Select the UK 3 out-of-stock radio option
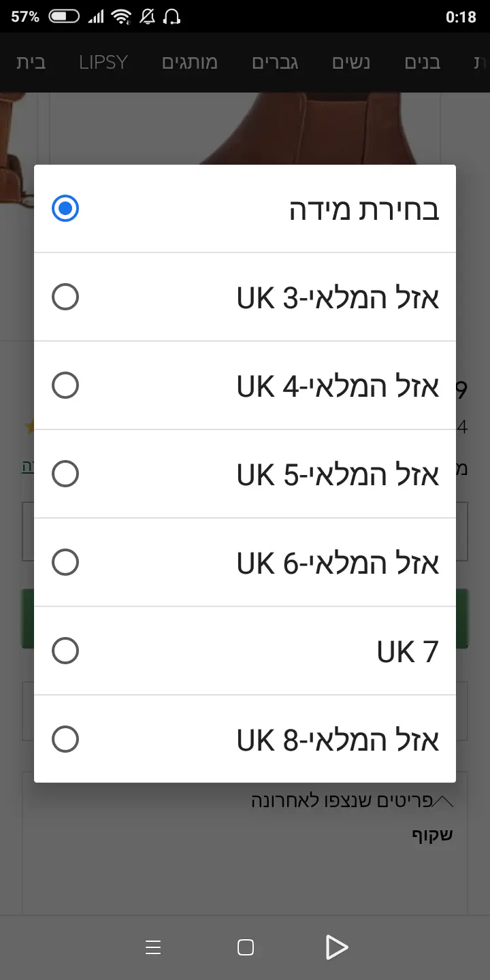Viewport: 490px width, 980px height. pyautogui.click(x=65, y=297)
